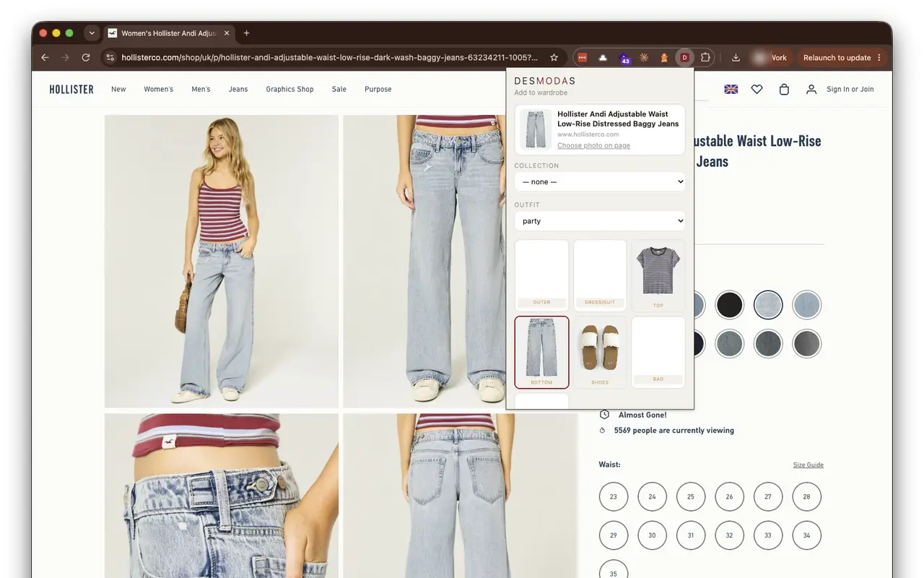Select waist size 34
Image resolution: width=924 pixels, height=578 pixels.
(x=806, y=535)
